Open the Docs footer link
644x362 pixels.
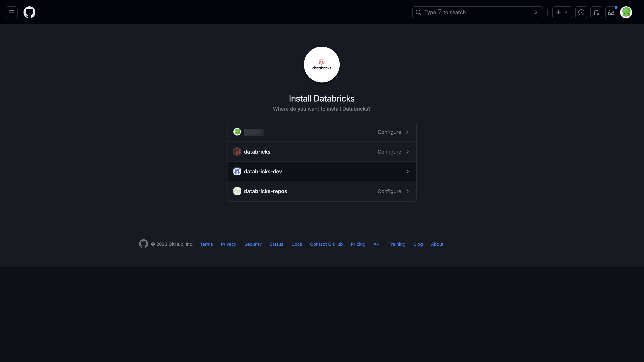(297, 244)
